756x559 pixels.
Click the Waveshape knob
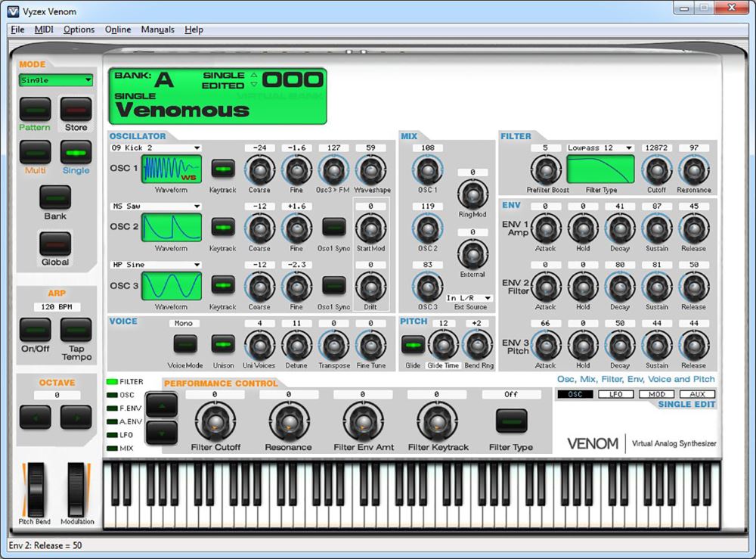370,169
